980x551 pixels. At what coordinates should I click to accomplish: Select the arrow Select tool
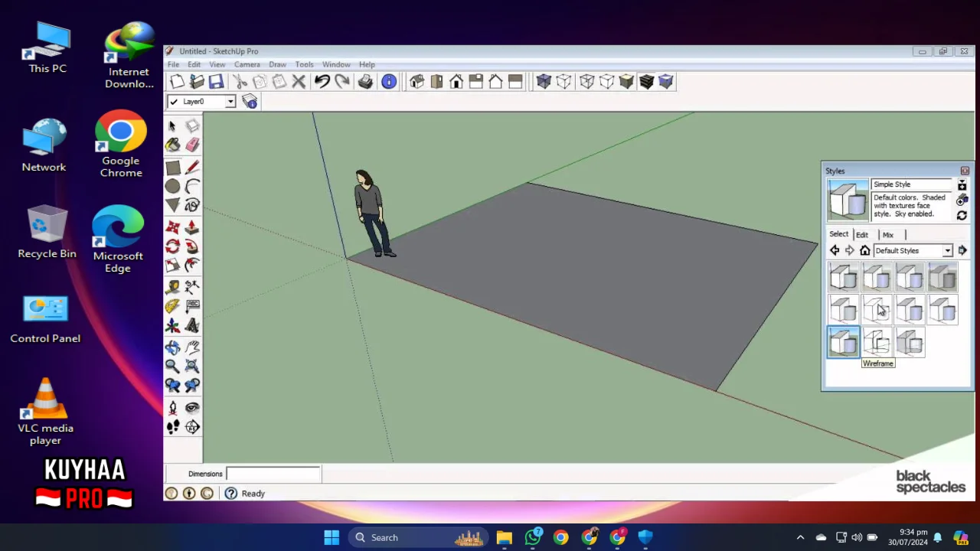click(172, 126)
